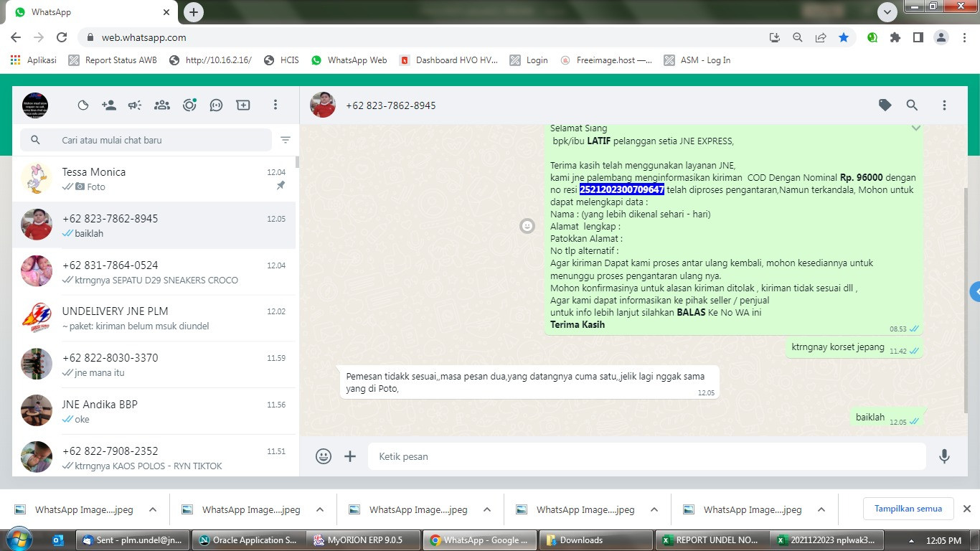Click the share page icon in address bar
The width and height of the screenshot is (980, 551).
(x=821, y=37)
